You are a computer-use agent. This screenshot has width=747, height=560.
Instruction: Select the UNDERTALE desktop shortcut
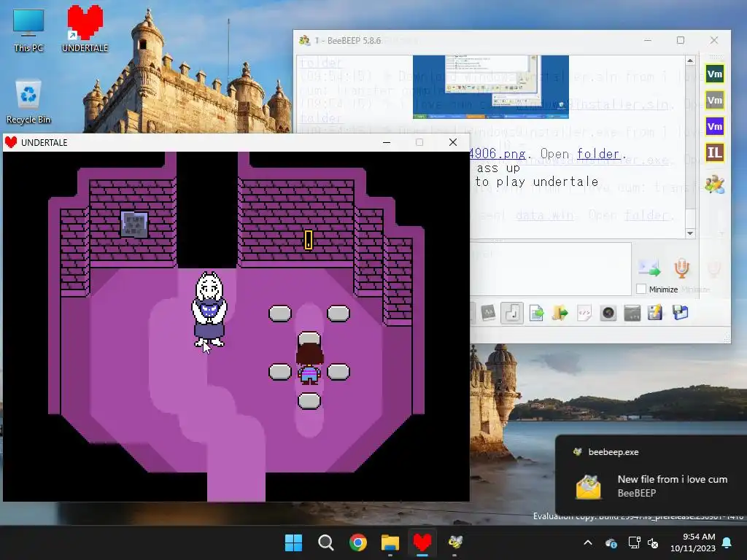pos(85,28)
